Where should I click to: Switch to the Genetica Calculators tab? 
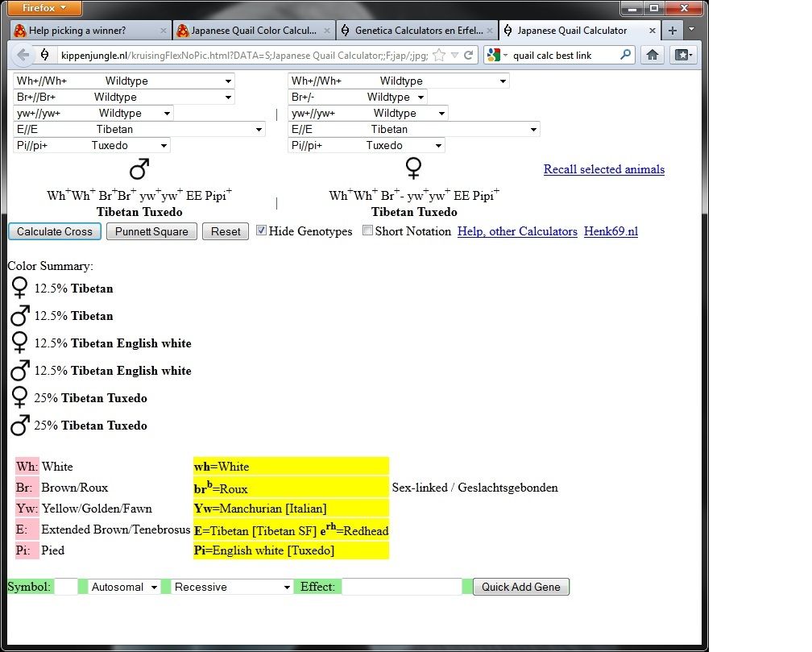(x=413, y=31)
